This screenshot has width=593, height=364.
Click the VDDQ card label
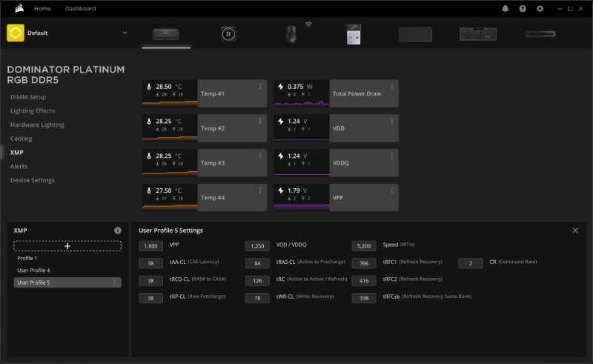coord(341,163)
